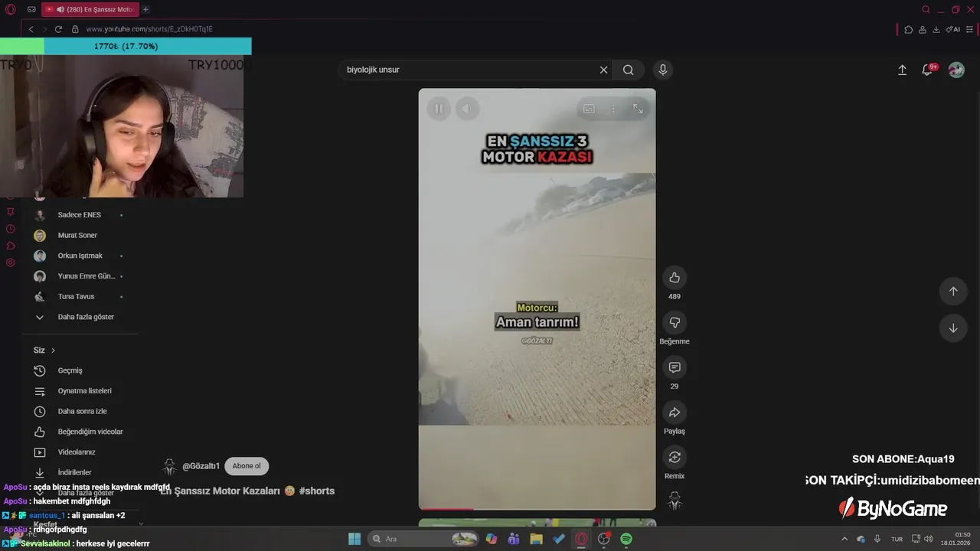Screen dimensions: 980x551
Task: Open the Easy Setup sliders menu
Action: click(971, 29)
